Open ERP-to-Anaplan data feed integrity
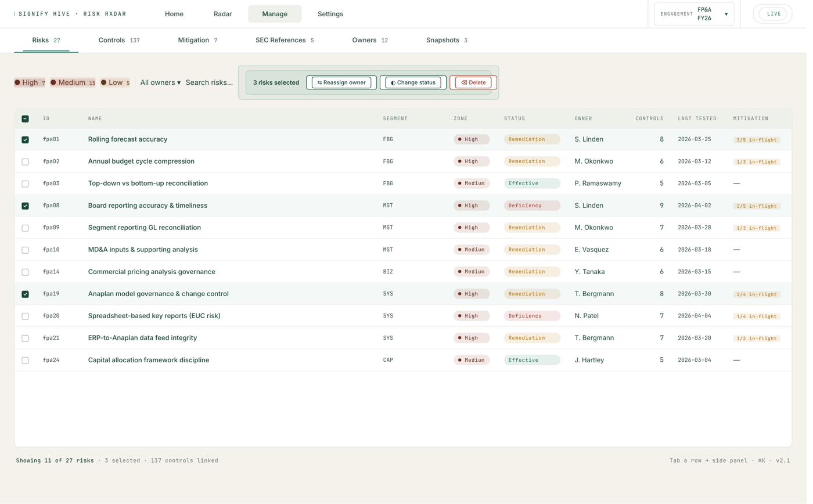813x504 pixels. [143, 339]
